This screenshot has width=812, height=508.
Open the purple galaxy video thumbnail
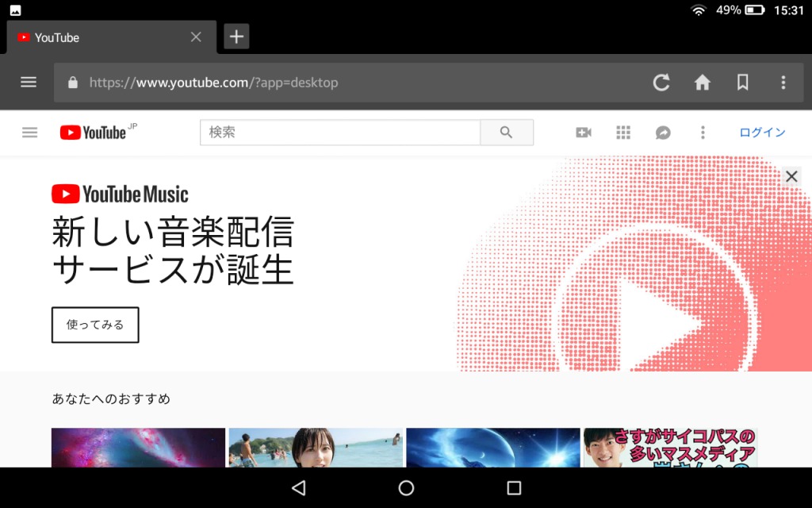point(138,448)
